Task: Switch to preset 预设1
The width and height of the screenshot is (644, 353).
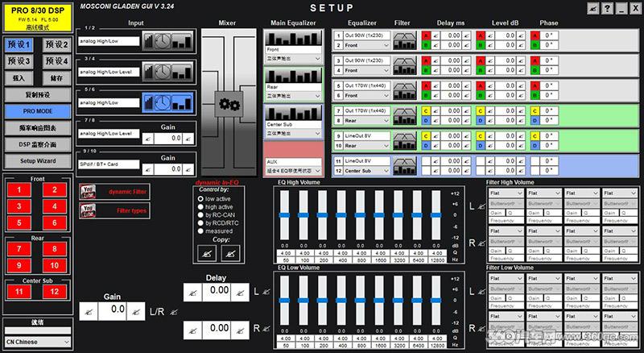Action: 19,44
